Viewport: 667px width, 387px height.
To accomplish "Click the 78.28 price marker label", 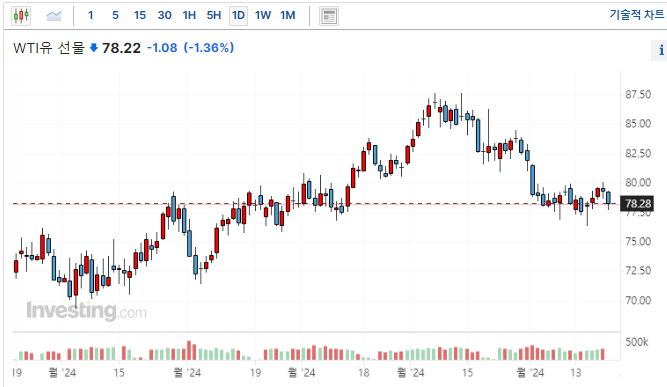I will tap(637, 204).
